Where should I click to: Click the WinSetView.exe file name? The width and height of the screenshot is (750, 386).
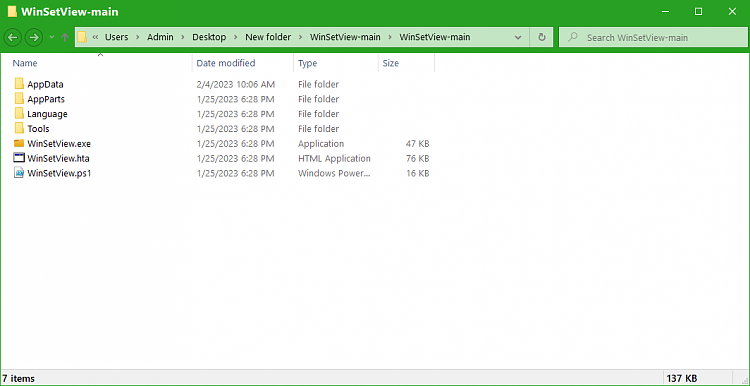[59, 143]
